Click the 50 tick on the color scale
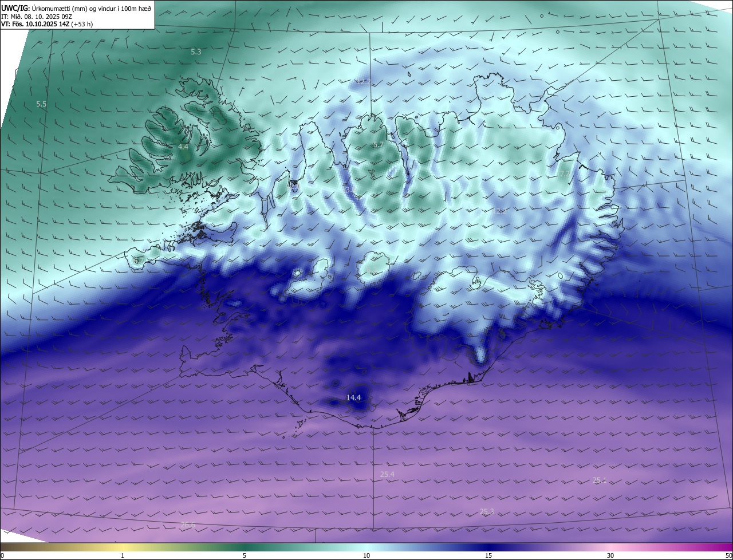 click(x=728, y=555)
